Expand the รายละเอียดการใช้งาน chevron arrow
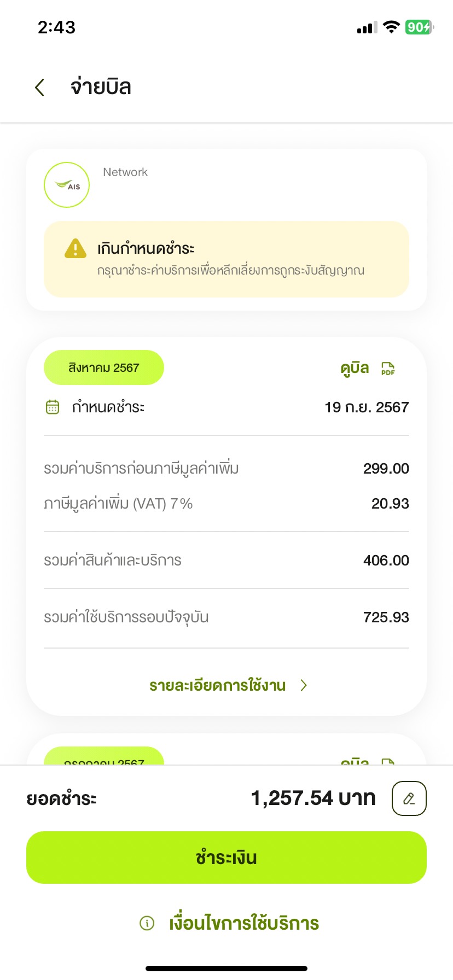 (304, 685)
